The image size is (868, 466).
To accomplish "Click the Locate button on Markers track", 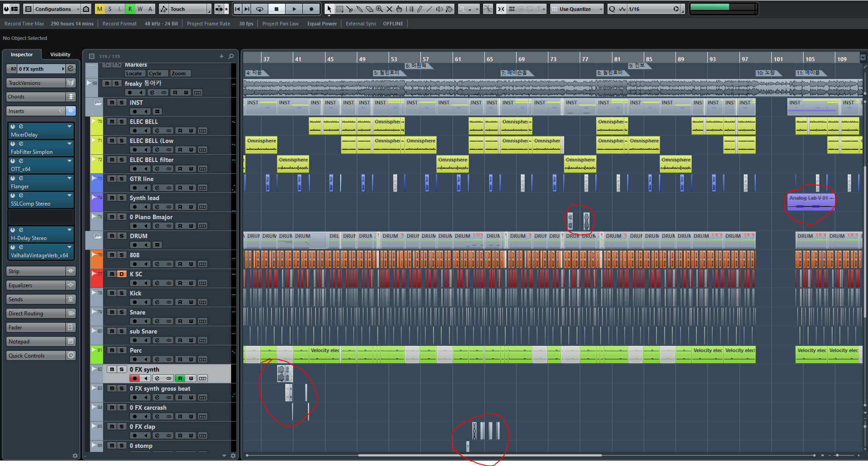I will (x=135, y=74).
